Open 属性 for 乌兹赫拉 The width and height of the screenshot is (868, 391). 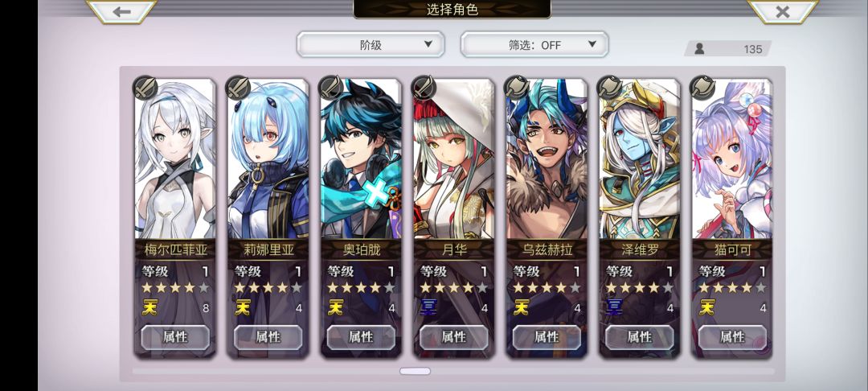click(x=547, y=337)
